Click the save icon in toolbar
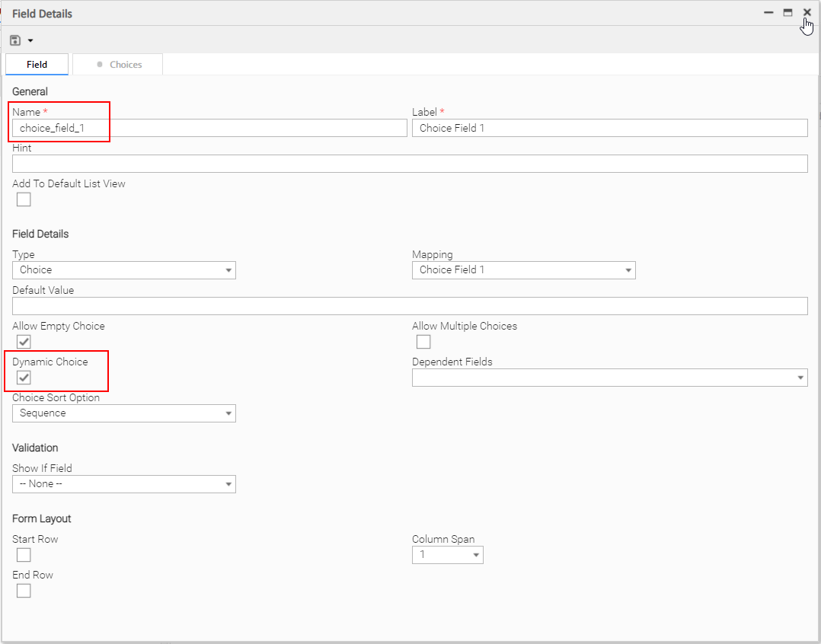 pos(15,40)
